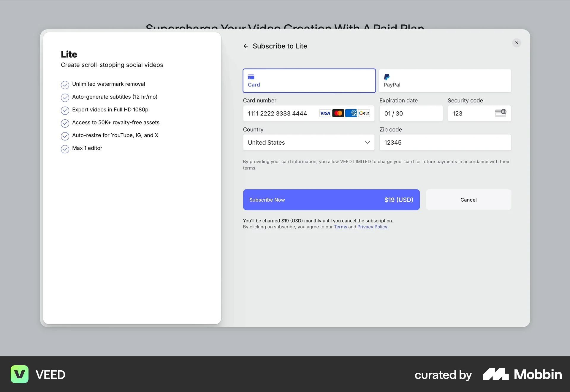This screenshot has height=392, width=570.
Task: Click the VEED logo in the bottom bar
Action: point(19,374)
